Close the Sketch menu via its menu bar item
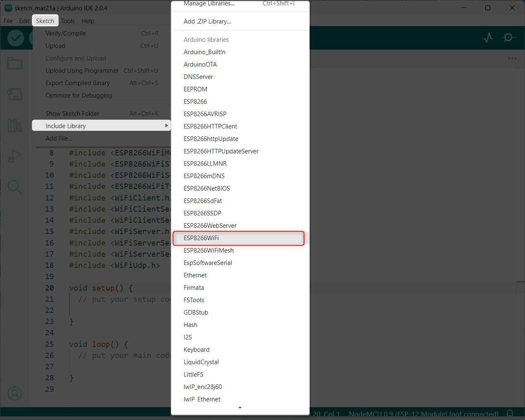 (x=45, y=21)
